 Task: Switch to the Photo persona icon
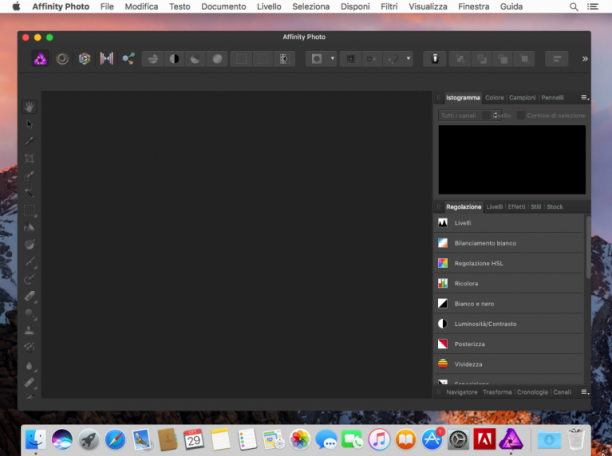pos(40,59)
